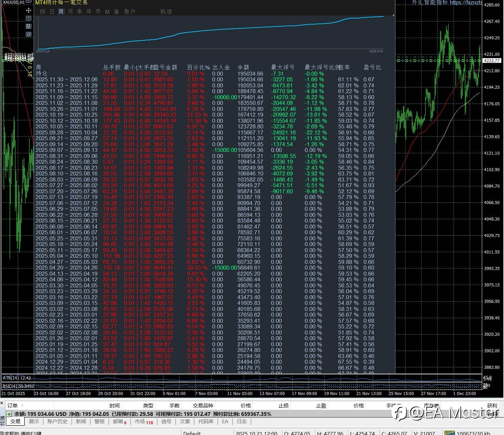Click the overlapping windows restore icon
504x435 pixels.
click(x=29, y=34)
